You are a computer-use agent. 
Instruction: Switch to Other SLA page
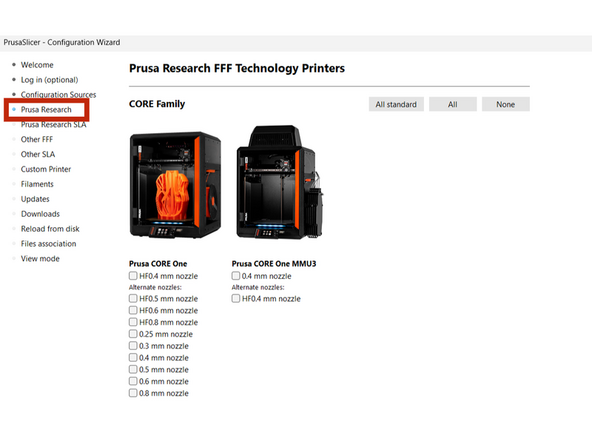click(x=38, y=154)
